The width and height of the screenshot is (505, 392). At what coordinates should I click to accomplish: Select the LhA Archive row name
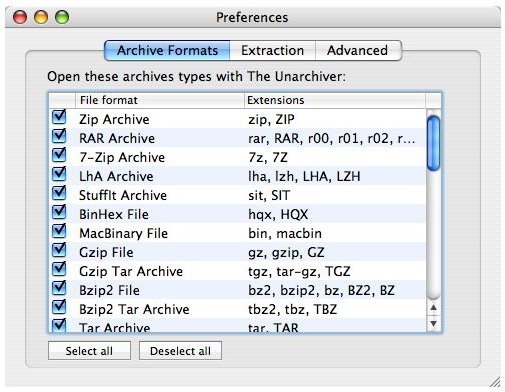[x=116, y=176]
